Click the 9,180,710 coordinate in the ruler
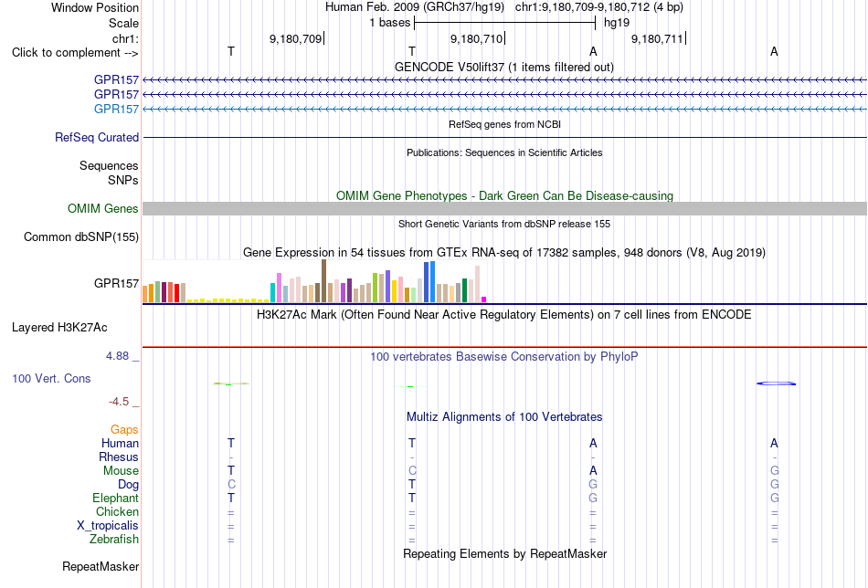Image resolution: width=868 pixels, height=588 pixels. [477, 38]
